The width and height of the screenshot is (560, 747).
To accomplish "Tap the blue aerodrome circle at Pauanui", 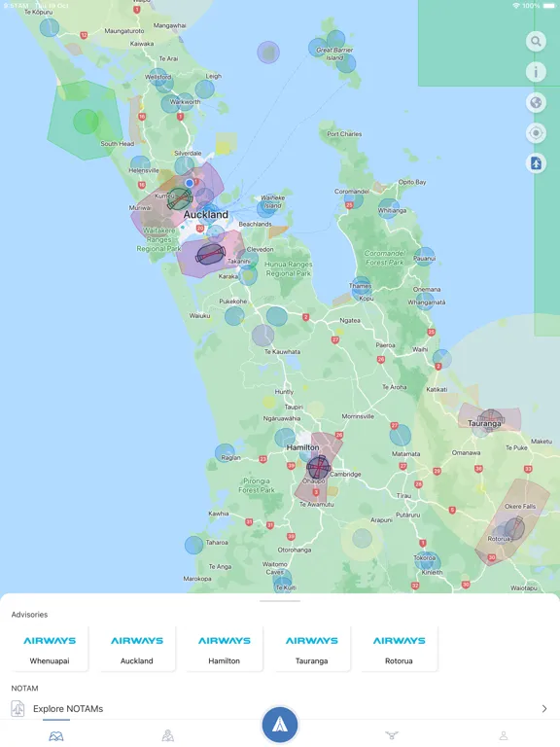I will coord(424,257).
